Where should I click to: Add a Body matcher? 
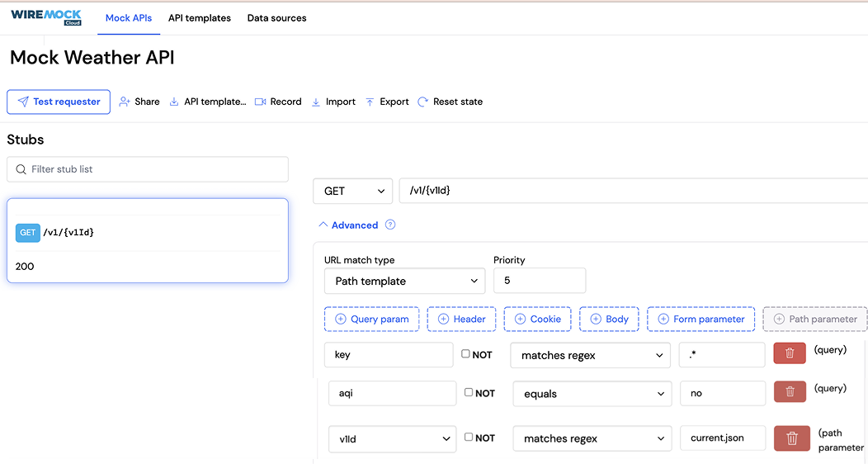609,320
